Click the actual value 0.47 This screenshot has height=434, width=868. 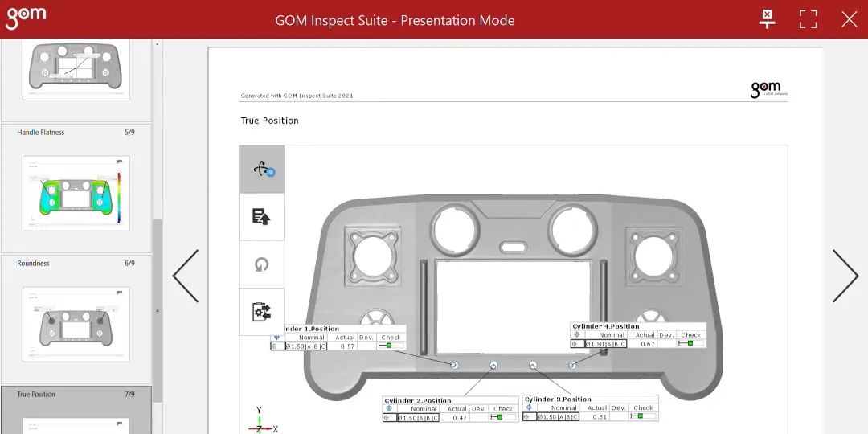pos(460,417)
